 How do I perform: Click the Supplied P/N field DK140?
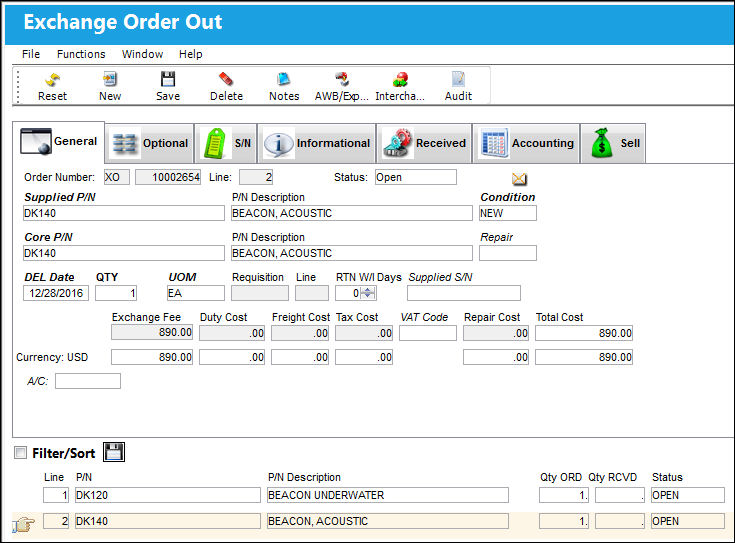coord(124,213)
